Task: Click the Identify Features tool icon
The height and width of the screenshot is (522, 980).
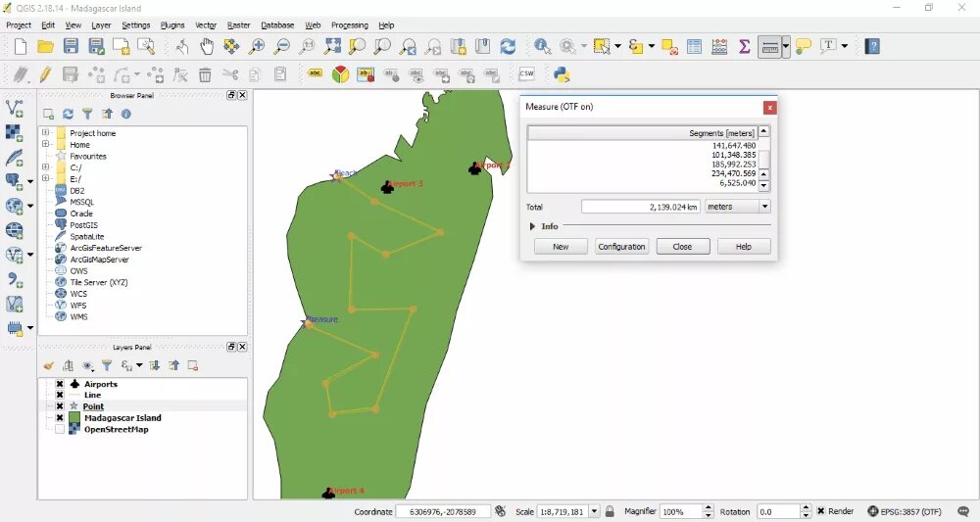Action: click(542, 46)
